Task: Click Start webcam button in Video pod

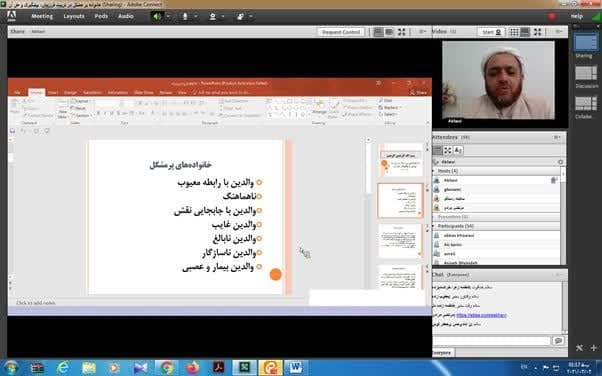Action: tap(491, 32)
